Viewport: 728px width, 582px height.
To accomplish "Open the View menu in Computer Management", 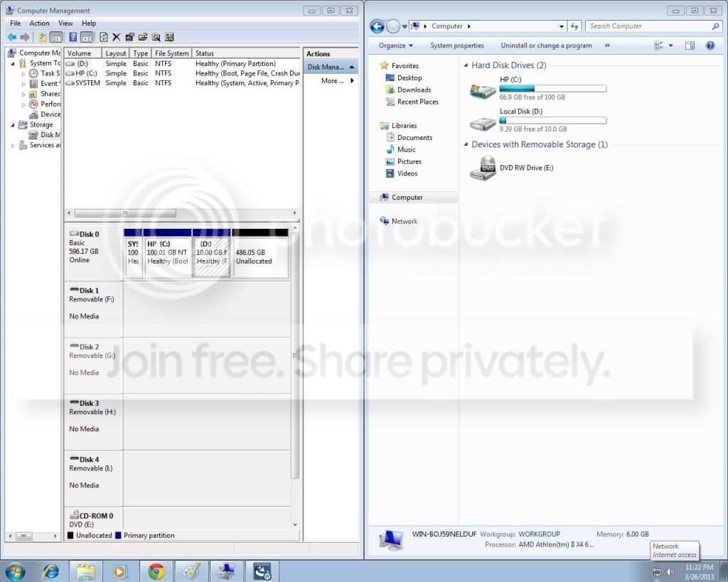I will tap(65, 23).
